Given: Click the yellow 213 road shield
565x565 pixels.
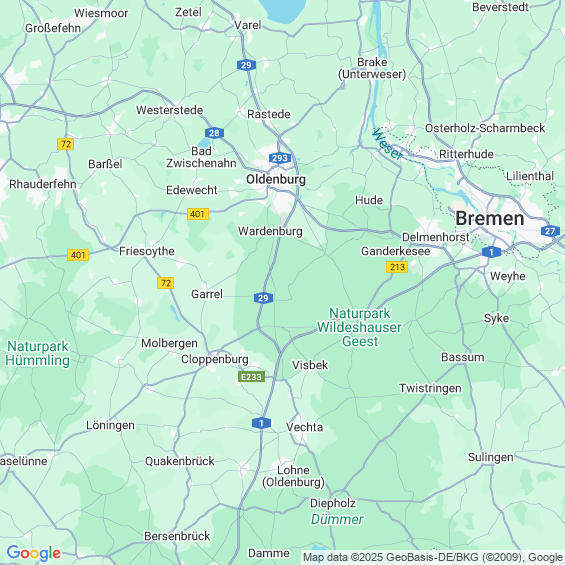Looking at the screenshot, I should click(397, 267).
